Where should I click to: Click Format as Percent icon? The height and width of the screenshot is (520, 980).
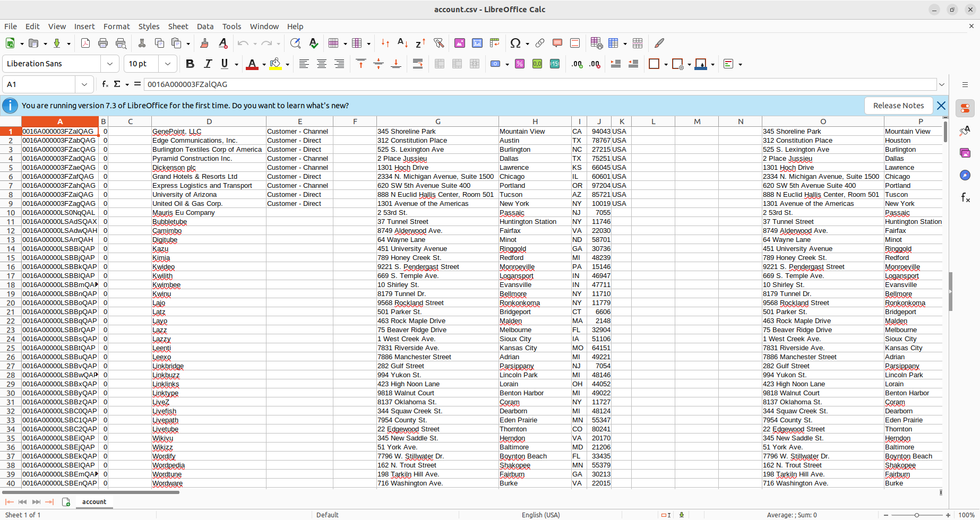(x=520, y=64)
